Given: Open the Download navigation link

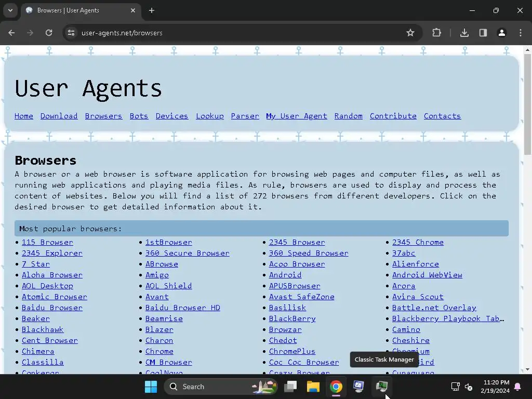Looking at the screenshot, I should 59,116.
